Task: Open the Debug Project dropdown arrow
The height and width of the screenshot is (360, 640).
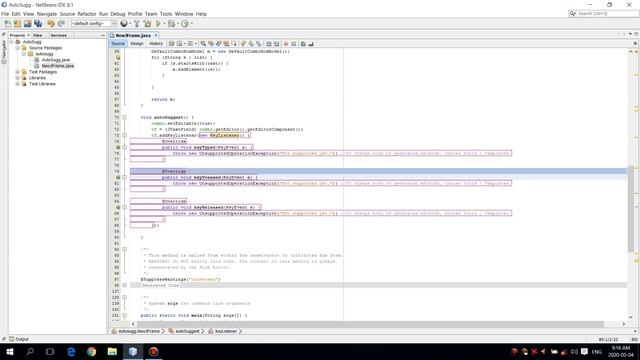Action: point(178,24)
